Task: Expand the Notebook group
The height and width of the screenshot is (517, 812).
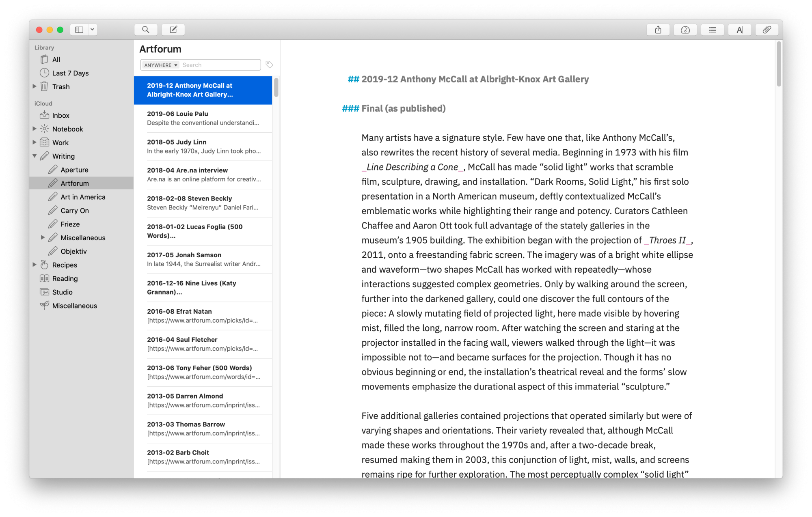Action: coord(35,129)
